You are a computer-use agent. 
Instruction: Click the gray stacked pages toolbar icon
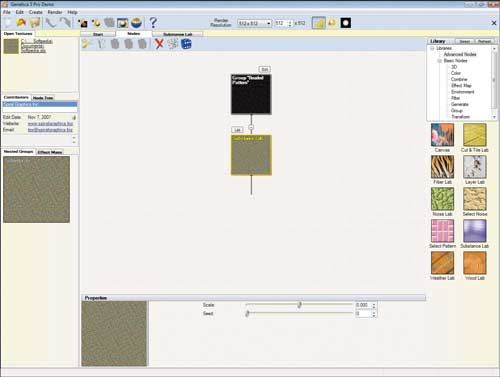click(109, 23)
